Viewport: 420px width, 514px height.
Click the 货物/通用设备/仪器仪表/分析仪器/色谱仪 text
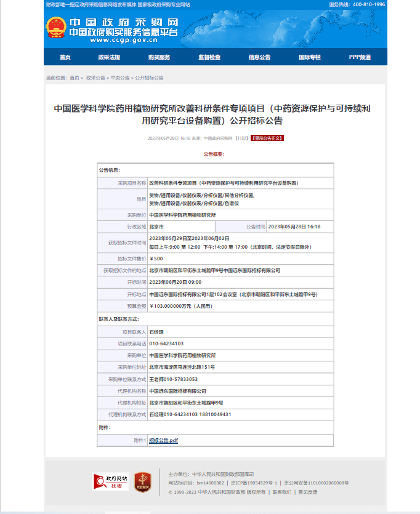[x=194, y=204]
